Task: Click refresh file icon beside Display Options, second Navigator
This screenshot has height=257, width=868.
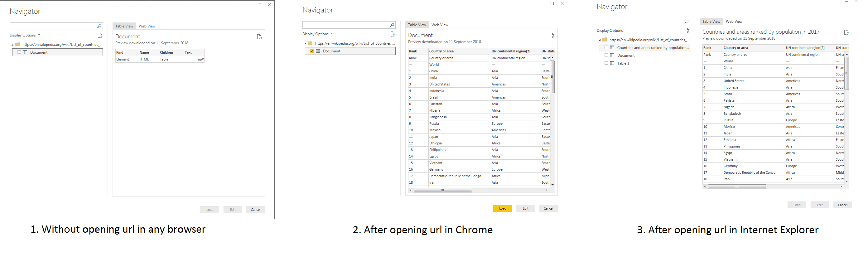Action: pyautogui.click(x=393, y=34)
